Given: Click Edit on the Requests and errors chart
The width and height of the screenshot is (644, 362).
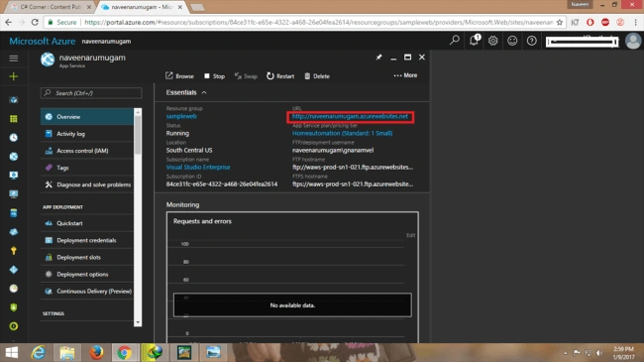Looking at the screenshot, I should pyautogui.click(x=411, y=235).
